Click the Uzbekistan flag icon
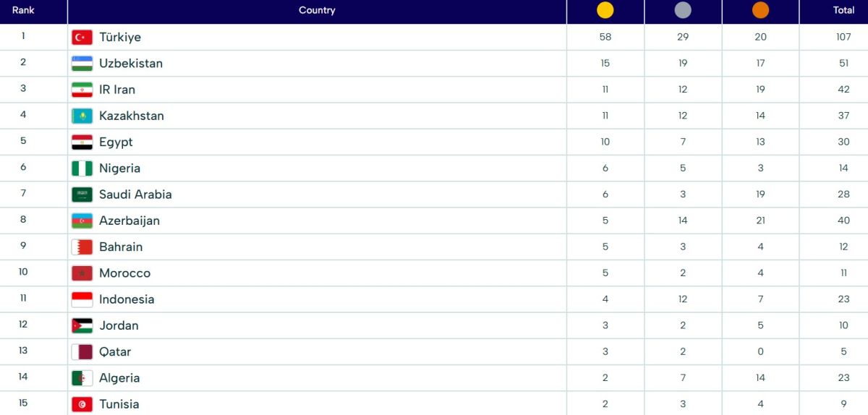 82,64
